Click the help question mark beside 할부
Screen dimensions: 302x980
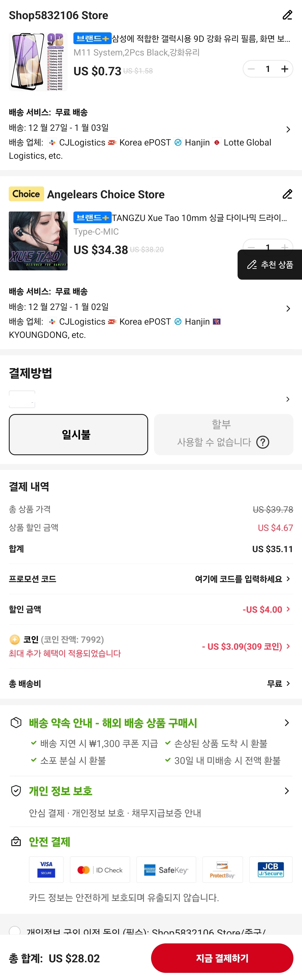pyautogui.click(x=263, y=442)
